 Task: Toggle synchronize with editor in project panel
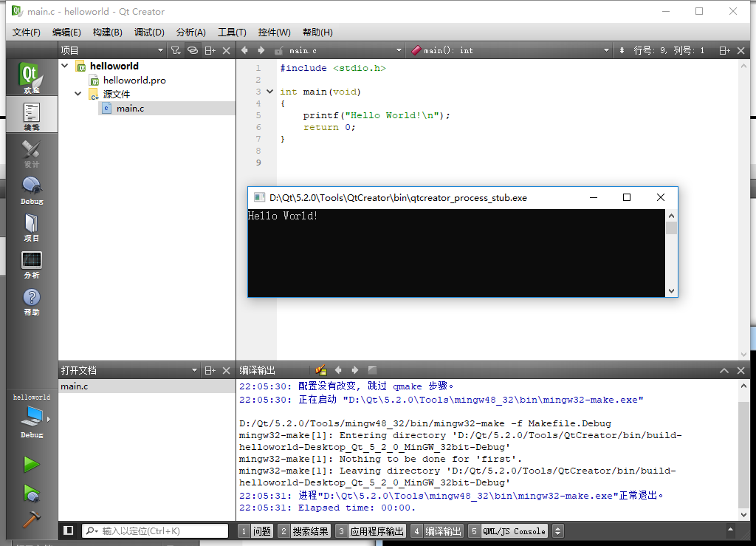(x=191, y=50)
